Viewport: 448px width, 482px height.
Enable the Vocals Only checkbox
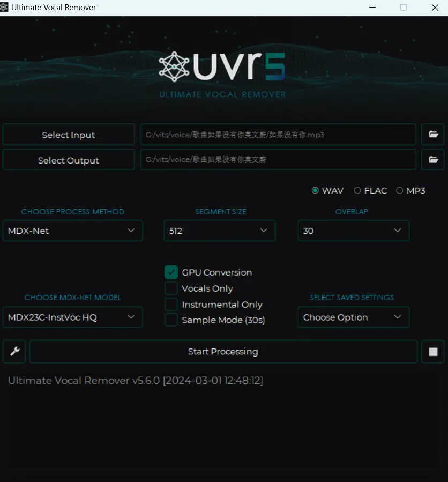(171, 288)
